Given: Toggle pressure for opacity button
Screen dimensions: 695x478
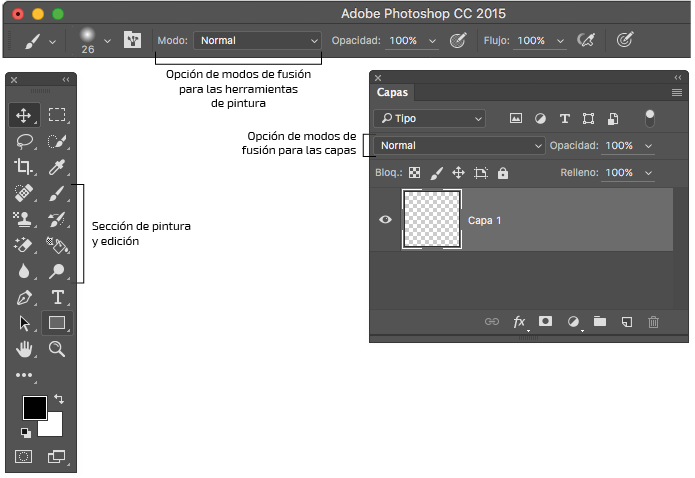Looking at the screenshot, I should coord(458,40).
